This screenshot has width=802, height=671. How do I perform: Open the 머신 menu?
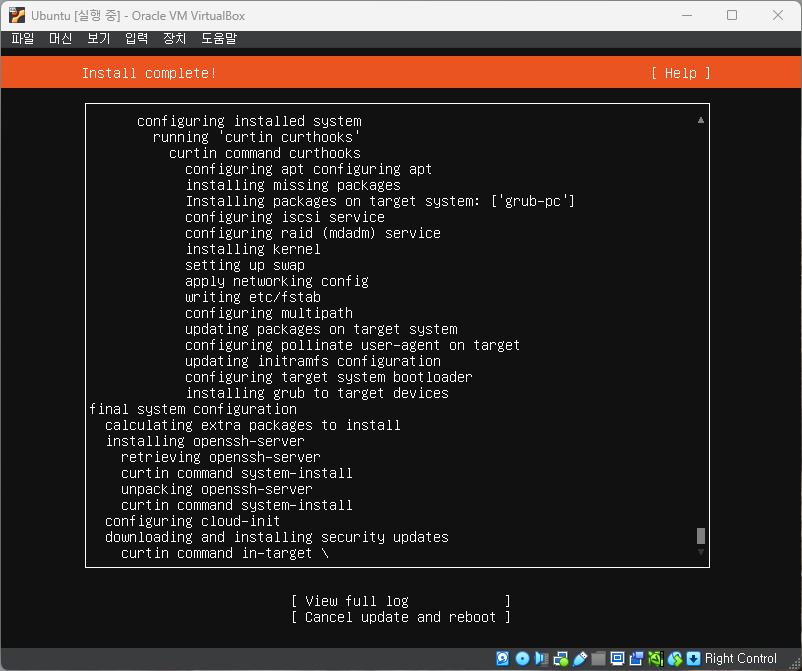[x=60, y=38]
